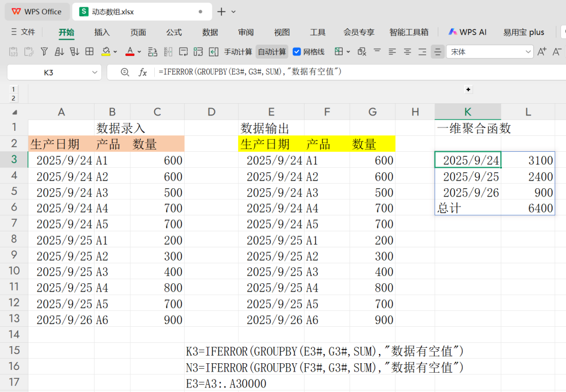Screen dimensions: 566x392
Task: Click the align right icon
Action: (x=422, y=52)
